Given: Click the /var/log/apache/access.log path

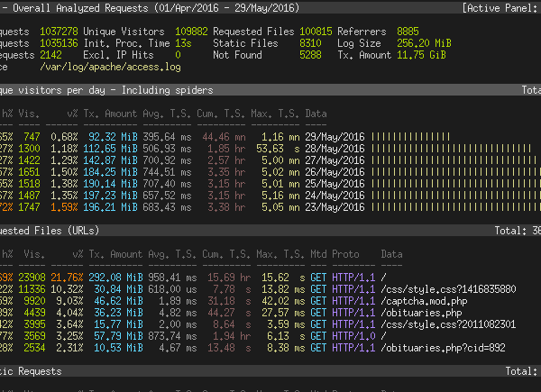Looking at the screenshot, I should coord(110,67).
